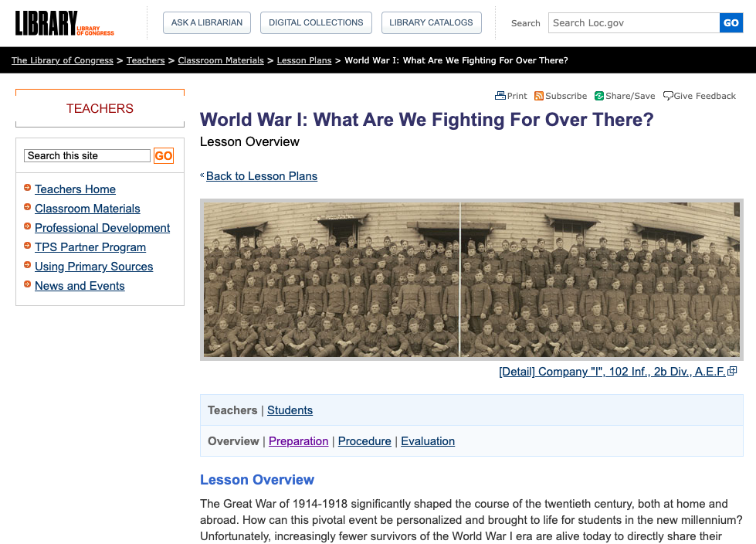756x544 pixels.
Task: Open Library Catalogs
Action: [x=431, y=23]
